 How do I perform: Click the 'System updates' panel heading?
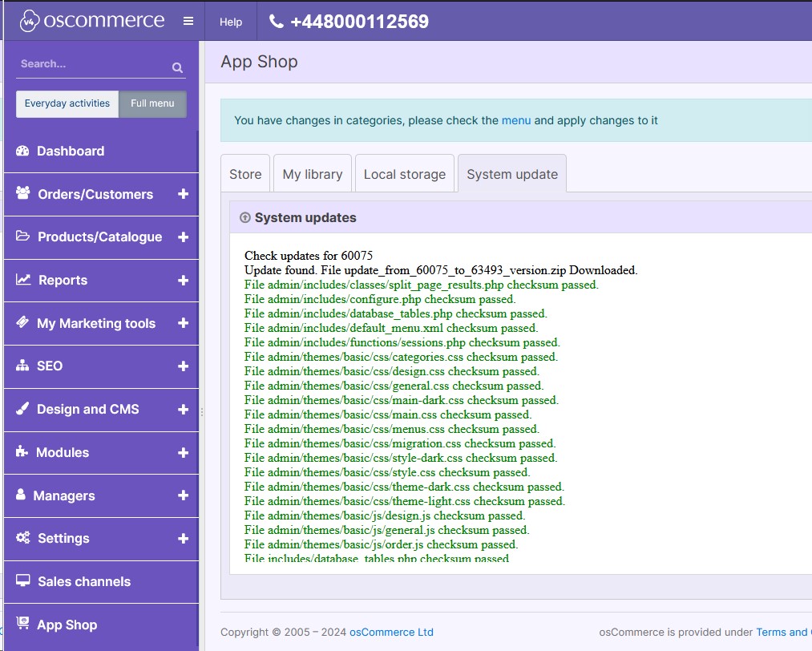point(305,217)
